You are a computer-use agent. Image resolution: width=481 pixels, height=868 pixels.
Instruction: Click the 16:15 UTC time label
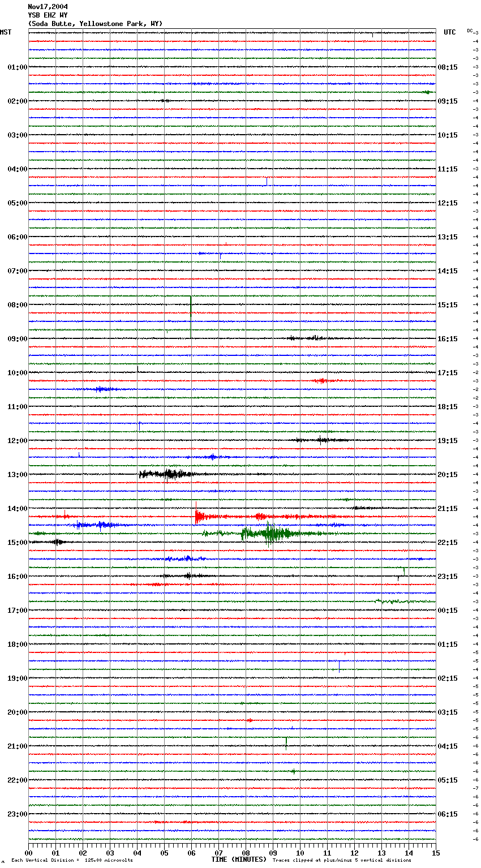tap(448, 339)
